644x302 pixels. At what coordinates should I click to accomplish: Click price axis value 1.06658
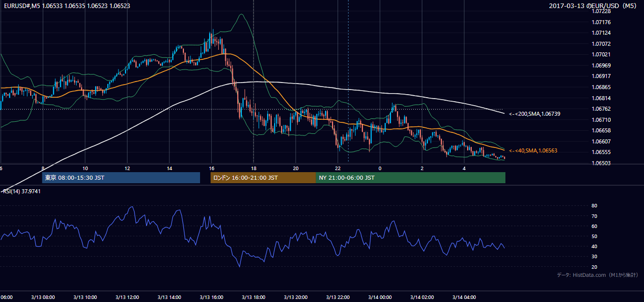(x=601, y=130)
